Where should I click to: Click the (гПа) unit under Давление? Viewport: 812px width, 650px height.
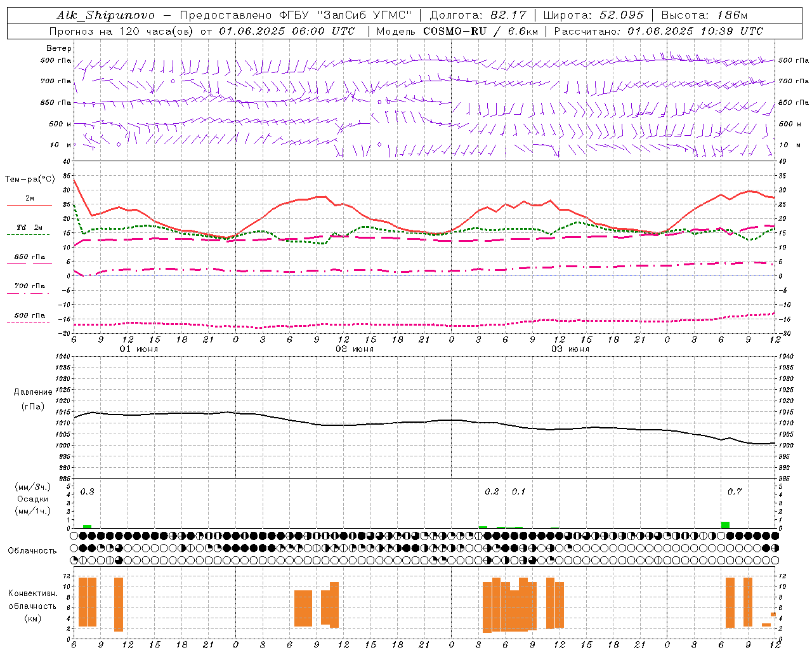point(33,406)
